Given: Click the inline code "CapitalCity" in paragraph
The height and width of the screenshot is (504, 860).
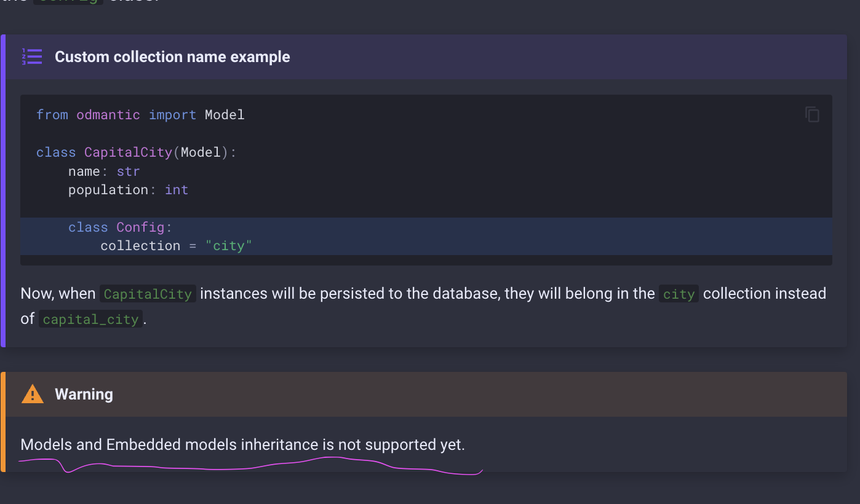Looking at the screenshot, I should tap(148, 294).
